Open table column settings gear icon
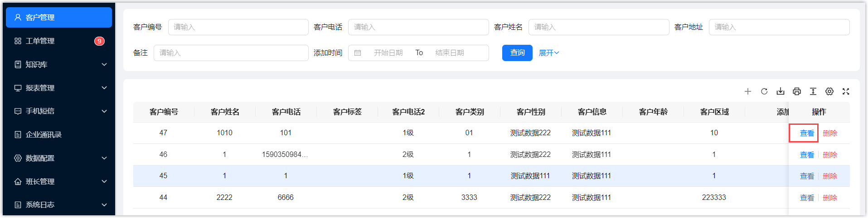The image size is (868, 218). coord(829,91)
